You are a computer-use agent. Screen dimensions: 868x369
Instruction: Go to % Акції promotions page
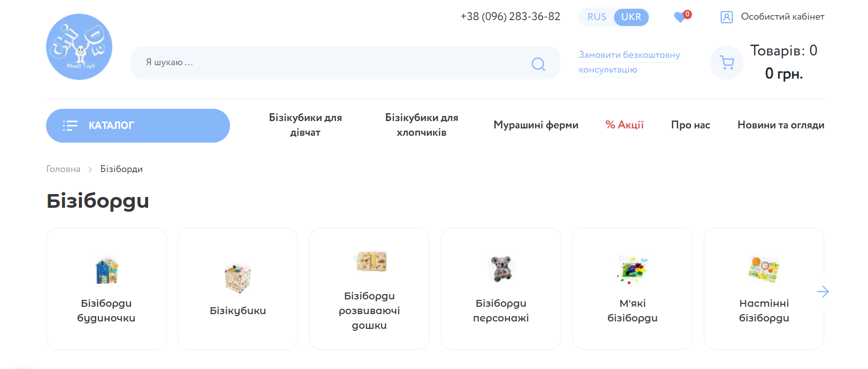pyautogui.click(x=624, y=125)
